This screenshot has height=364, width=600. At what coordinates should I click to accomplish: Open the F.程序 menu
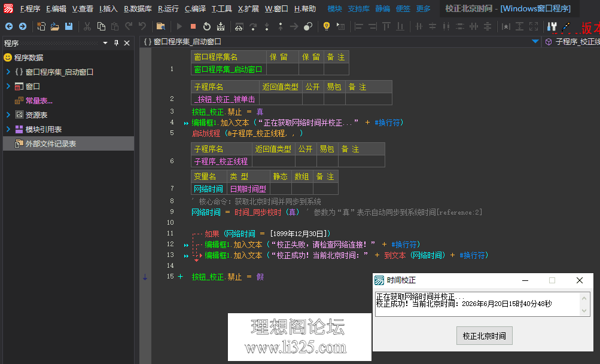pyautogui.click(x=31, y=8)
